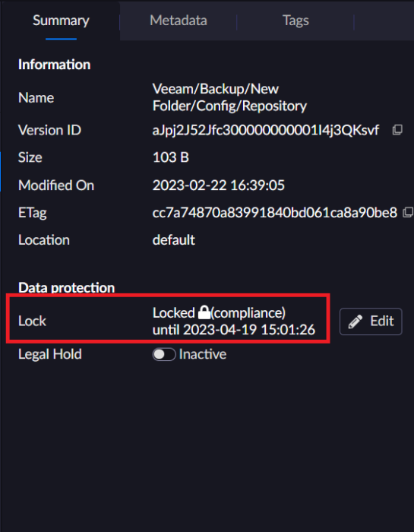The width and height of the screenshot is (414, 532).
Task: Click the lock expiry date text
Action: (234, 329)
